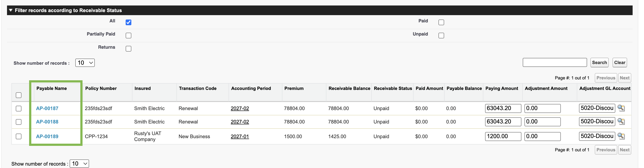The width and height of the screenshot is (644, 168).
Task: Check the Unpaid filter checkbox
Action: 441,36
